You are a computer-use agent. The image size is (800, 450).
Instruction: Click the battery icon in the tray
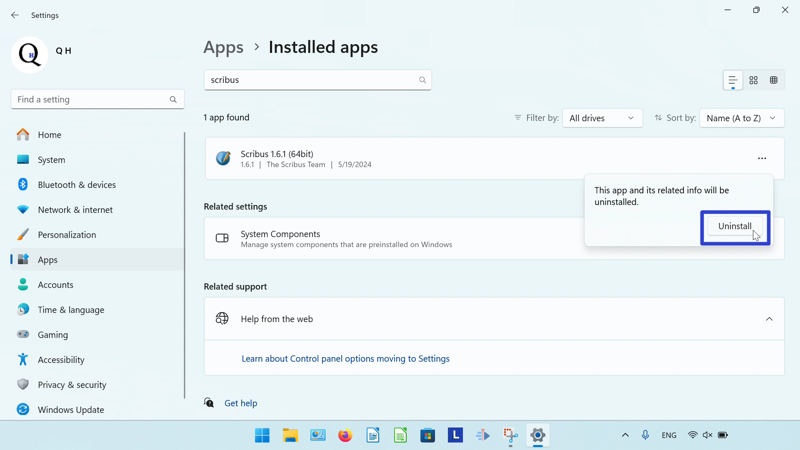pyautogui.click(x=723, y=435)
